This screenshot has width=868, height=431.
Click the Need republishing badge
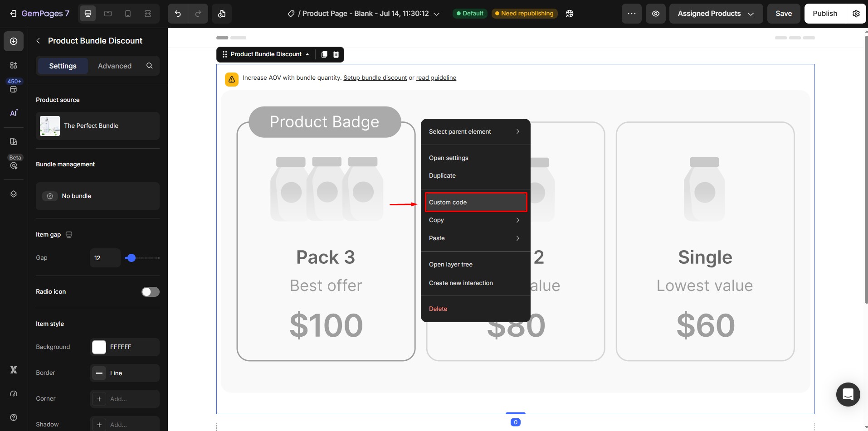coord(524,14)
